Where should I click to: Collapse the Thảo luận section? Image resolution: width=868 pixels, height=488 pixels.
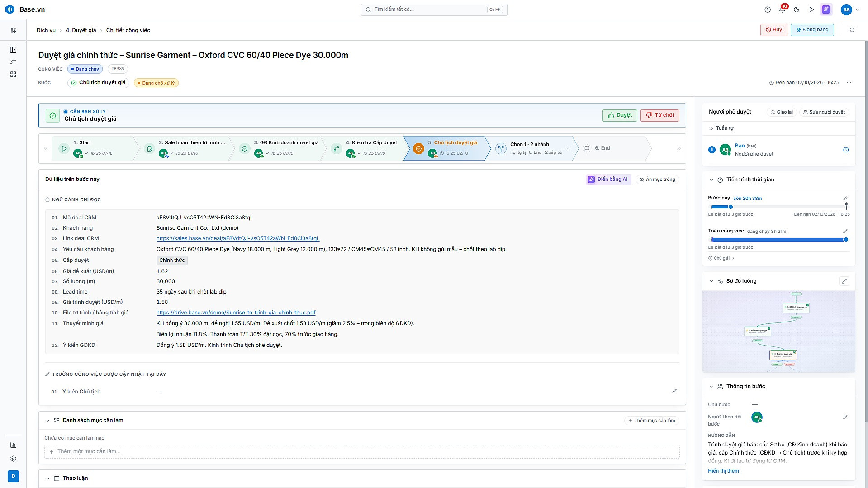[x=47, y=479]
